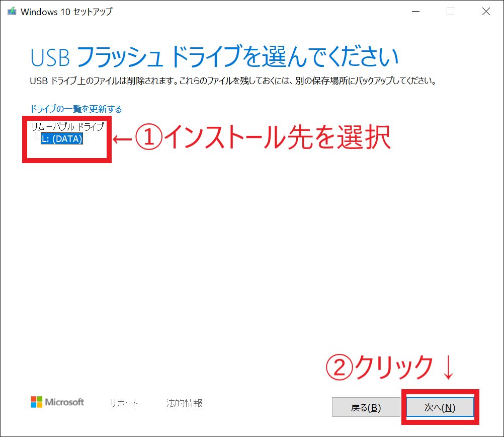Close the Windows 10 setup window
504x437 pixels.
click(x=486, y=12)
